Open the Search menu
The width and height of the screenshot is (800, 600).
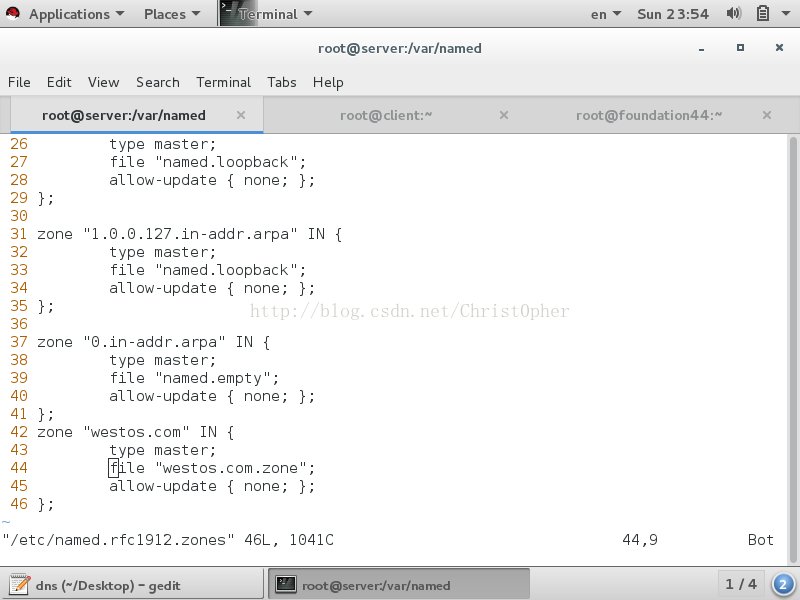[158, 82]
